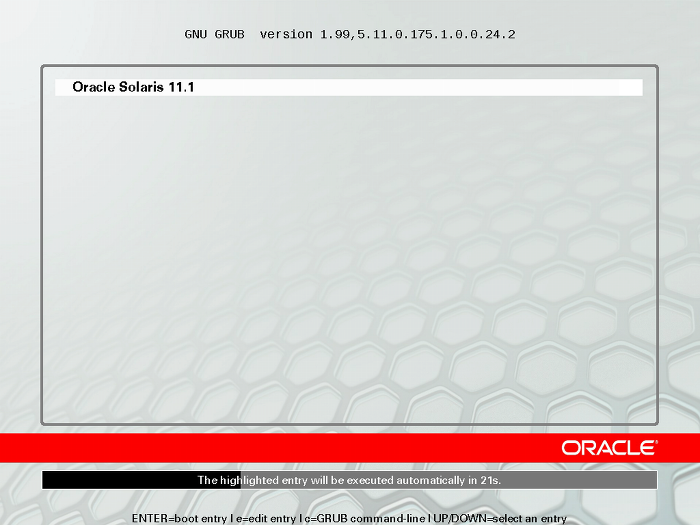Click the Oracle logo in red banner
Viewport: 700px width, 525px height.
point(609,448)
